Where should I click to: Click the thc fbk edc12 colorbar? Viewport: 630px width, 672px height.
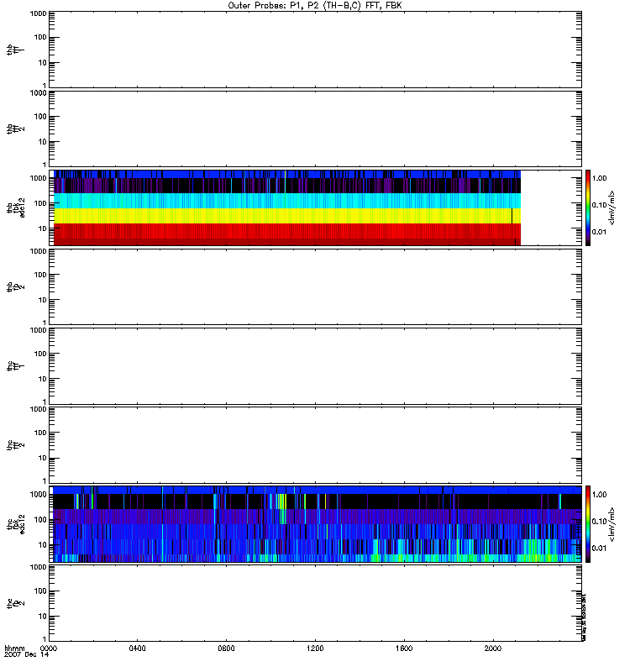click(x=588, y=523)
